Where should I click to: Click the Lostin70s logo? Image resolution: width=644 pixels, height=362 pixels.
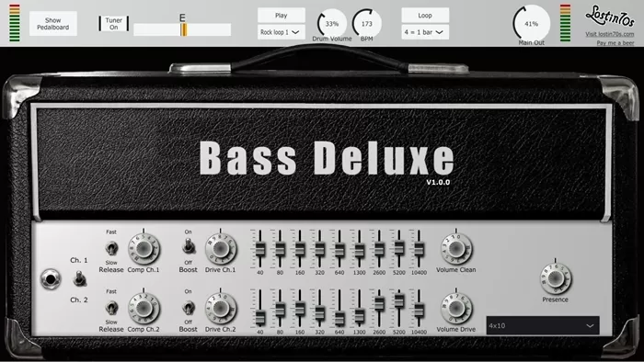[610, 17]
